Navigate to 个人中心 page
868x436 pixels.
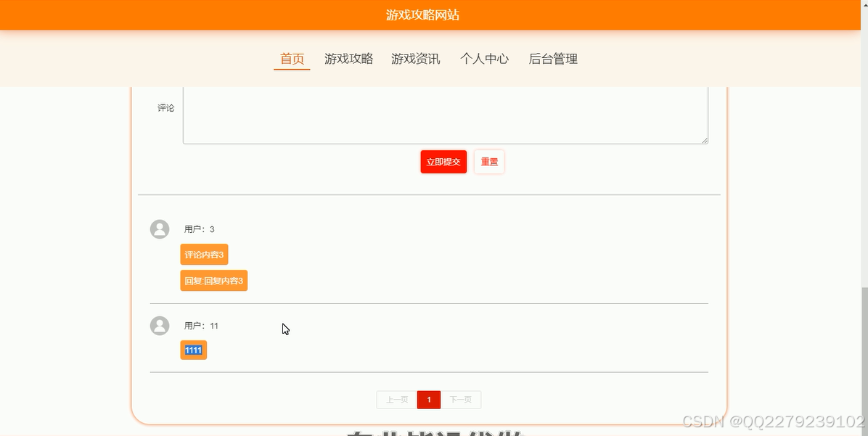[x=484, y=59]
